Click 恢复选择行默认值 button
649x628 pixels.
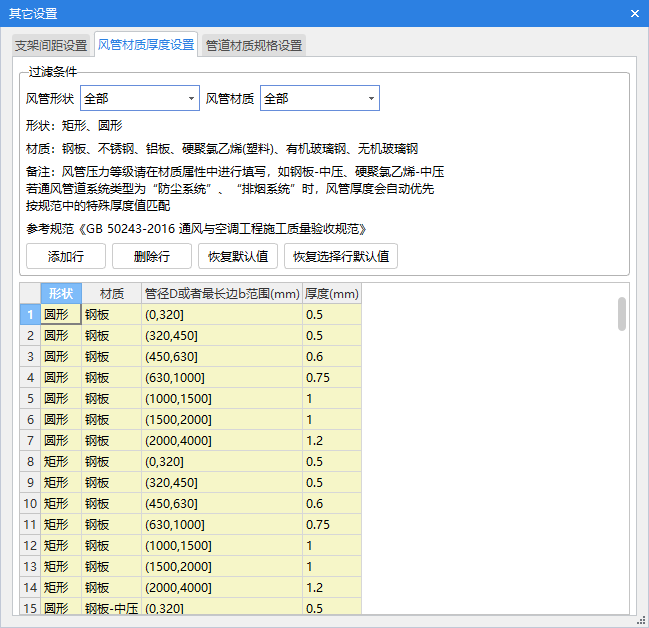click(340, 256)
